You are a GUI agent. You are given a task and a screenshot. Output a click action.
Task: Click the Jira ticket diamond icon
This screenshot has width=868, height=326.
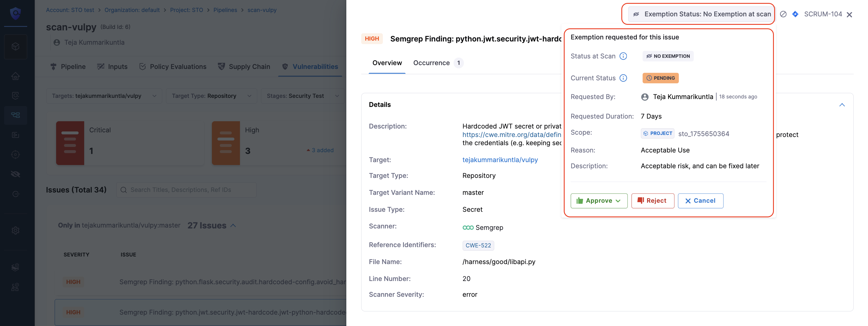click(795, 14)
